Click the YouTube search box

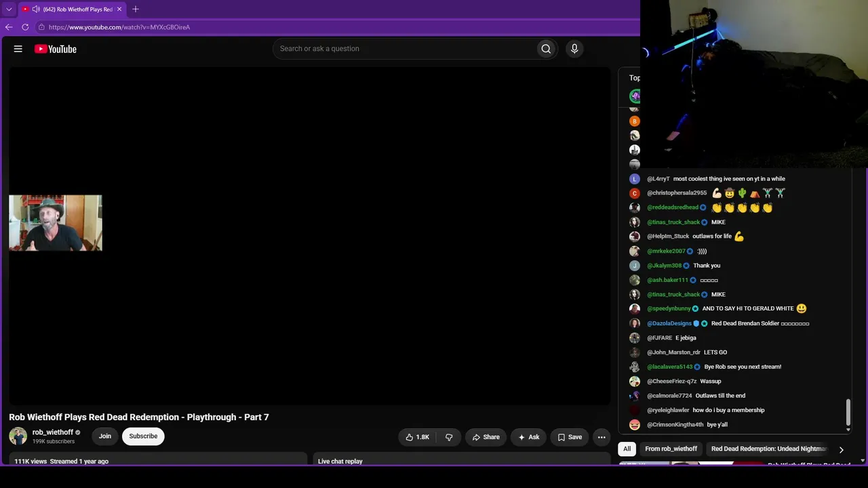(x=405, y=49)
